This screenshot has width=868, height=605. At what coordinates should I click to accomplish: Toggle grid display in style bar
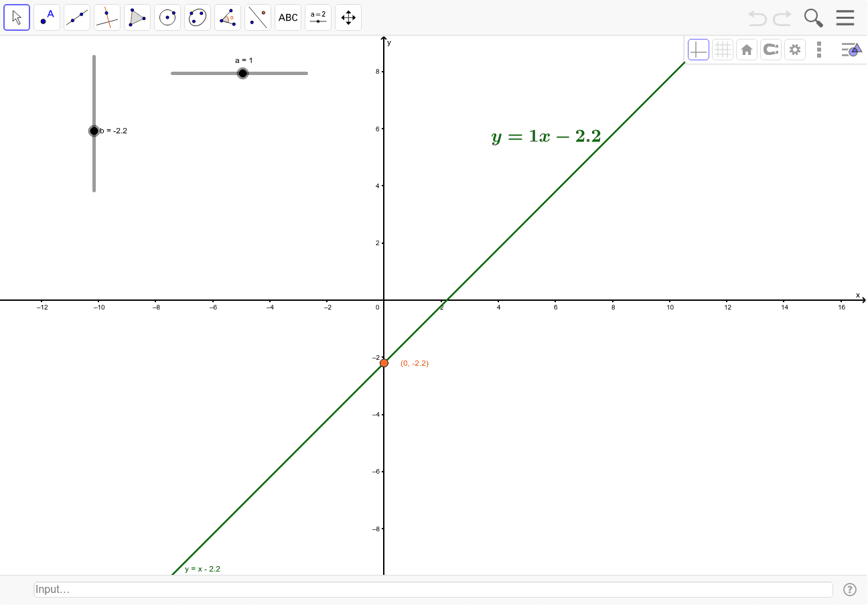[723, 50]
